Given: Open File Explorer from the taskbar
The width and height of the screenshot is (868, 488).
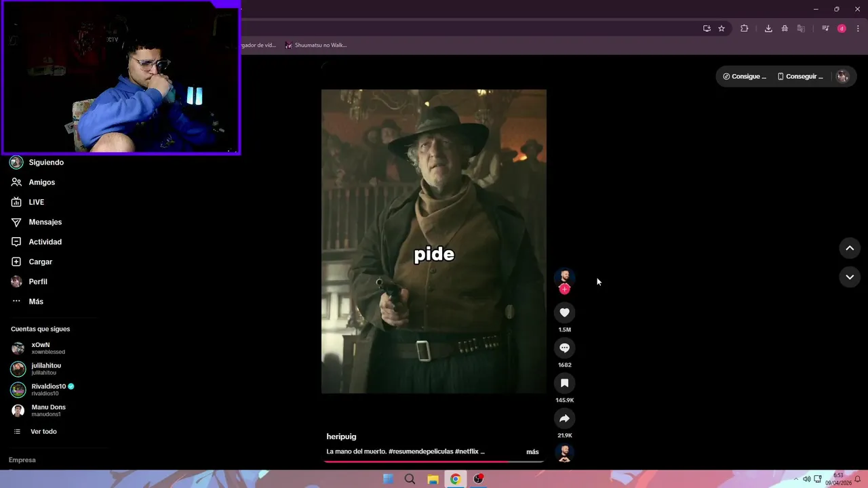Looking at the screenshot, I should [433, 479].
